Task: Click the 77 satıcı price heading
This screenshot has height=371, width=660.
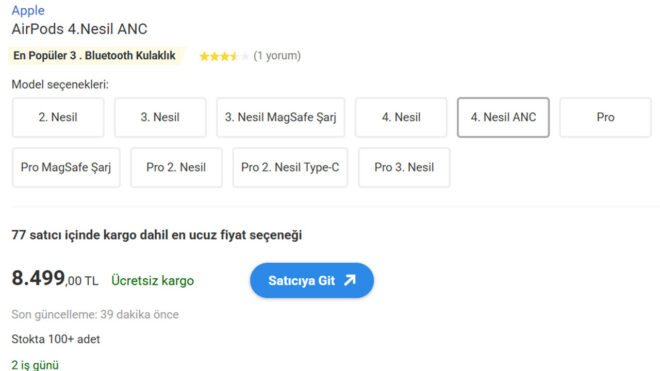Action: [x=157, y=235]
